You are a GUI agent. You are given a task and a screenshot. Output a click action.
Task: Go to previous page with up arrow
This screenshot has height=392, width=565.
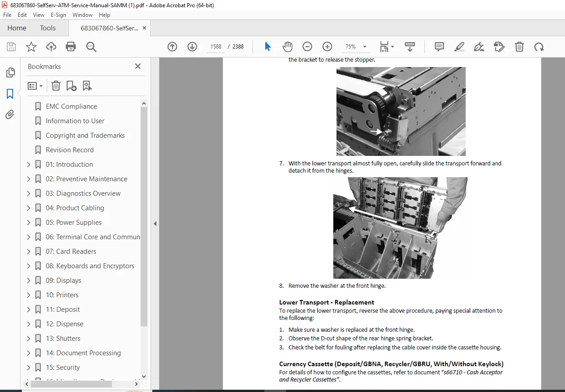coord(172,47)
